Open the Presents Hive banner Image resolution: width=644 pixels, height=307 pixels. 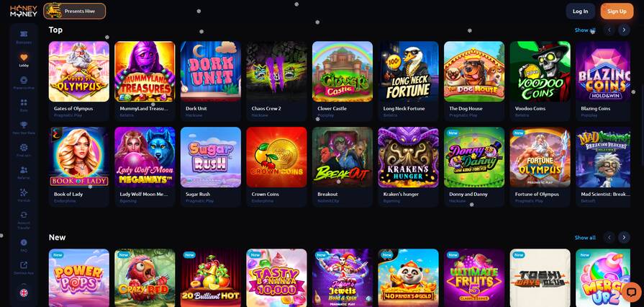click(x=74, y=11)
